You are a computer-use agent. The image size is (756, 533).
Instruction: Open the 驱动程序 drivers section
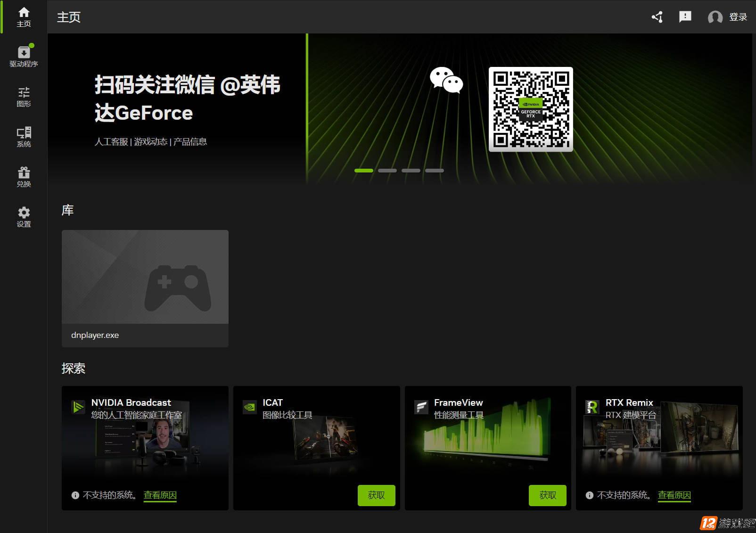pos(24,57)
